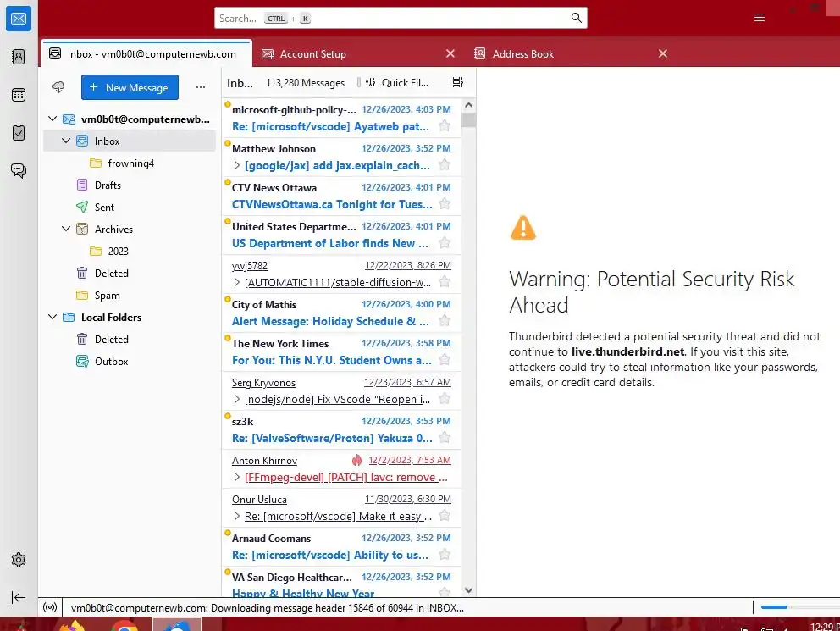Close the Account Setup tab
The width and height of the screenshot is (840, 631).
coord(450,53)
